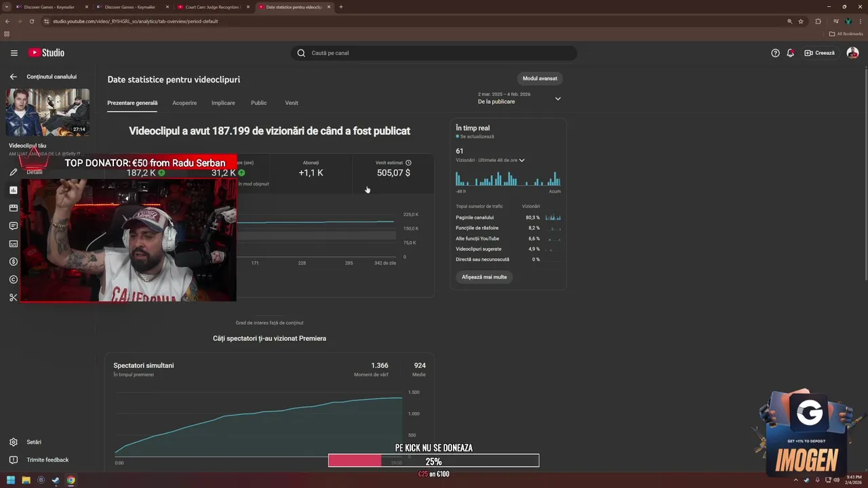
Task: Open the YouTube Studio hamburger menu
Action: (x=14, y=53)
